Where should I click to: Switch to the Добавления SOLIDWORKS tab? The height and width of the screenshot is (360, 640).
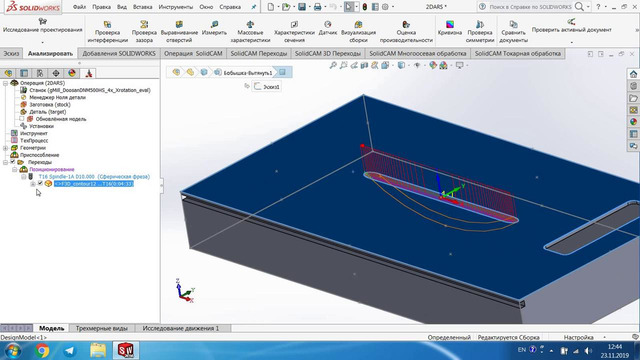(119, 53)
